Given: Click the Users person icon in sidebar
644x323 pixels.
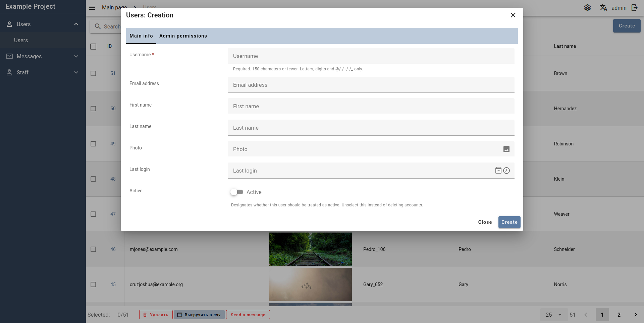Looking at the screenshot, I should [9, 24].
